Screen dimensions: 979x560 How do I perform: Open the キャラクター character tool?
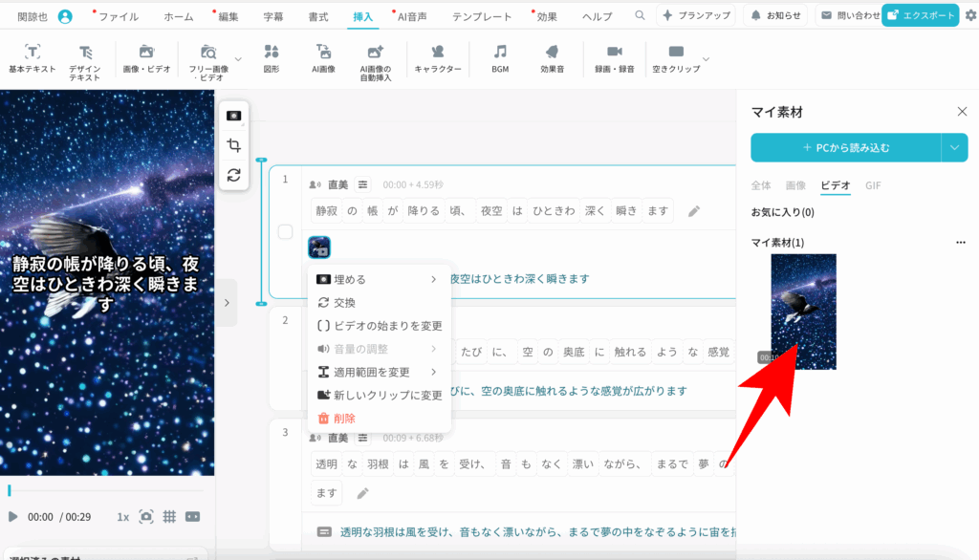[438, 58]
